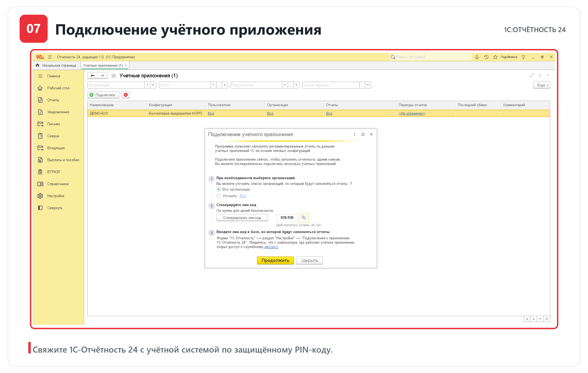Image resolution: width=588 pixels, height=373 pixels.
Task: Open favorites star in title bar
Action: click(495, 57)
